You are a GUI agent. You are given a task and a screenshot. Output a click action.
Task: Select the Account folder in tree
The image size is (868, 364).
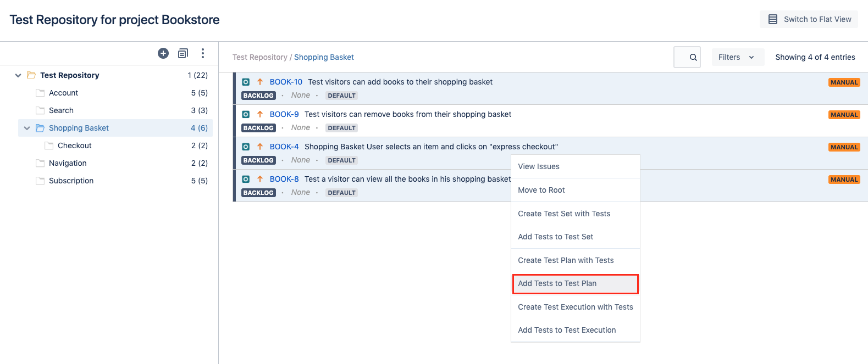click(x=63, y=93)
